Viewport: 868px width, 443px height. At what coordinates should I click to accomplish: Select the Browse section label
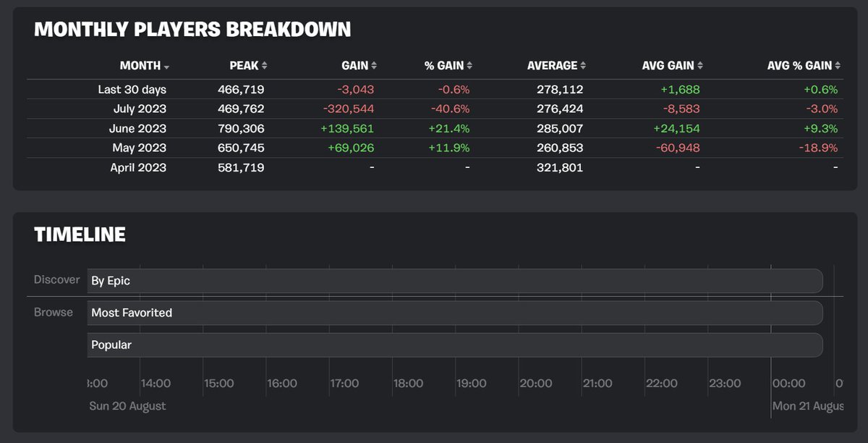click(53, 312)
